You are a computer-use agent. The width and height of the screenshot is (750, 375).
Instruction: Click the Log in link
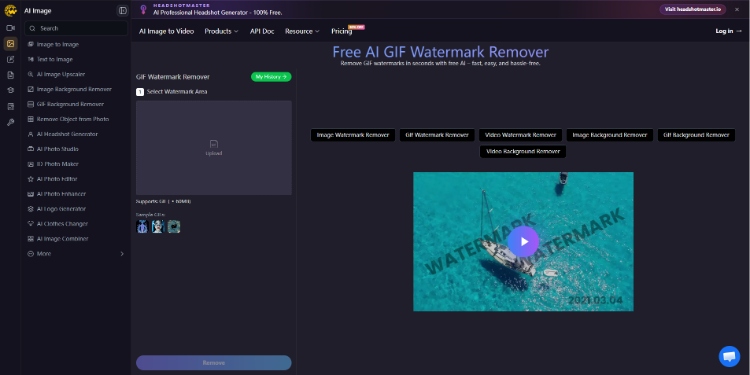728,31
